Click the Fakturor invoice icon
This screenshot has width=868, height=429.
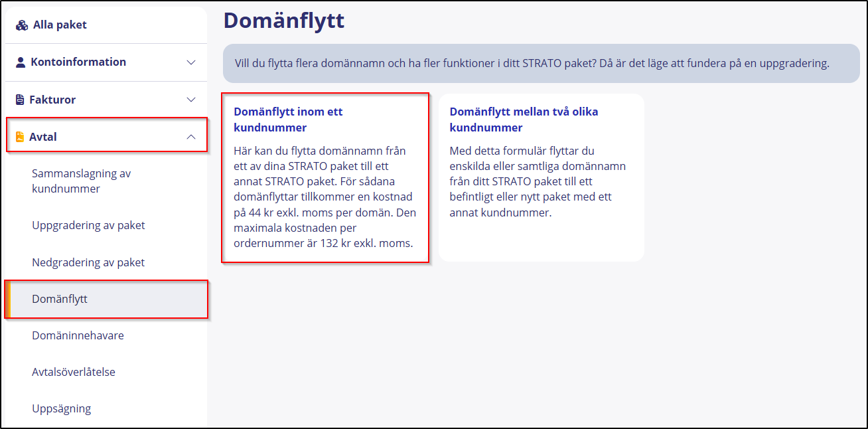pos(19,98)
